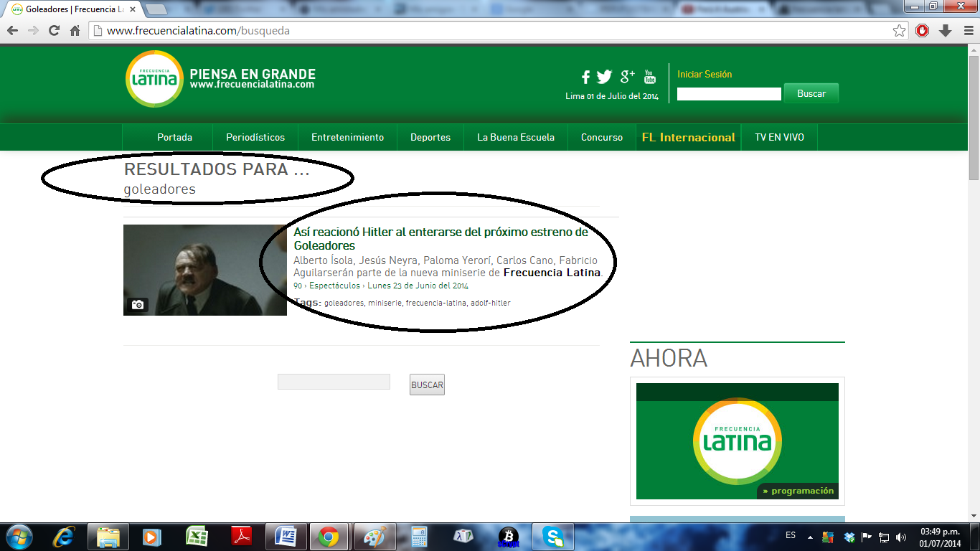Go to browser home icon
Screen dimensions: 980x551
[75, 31]
